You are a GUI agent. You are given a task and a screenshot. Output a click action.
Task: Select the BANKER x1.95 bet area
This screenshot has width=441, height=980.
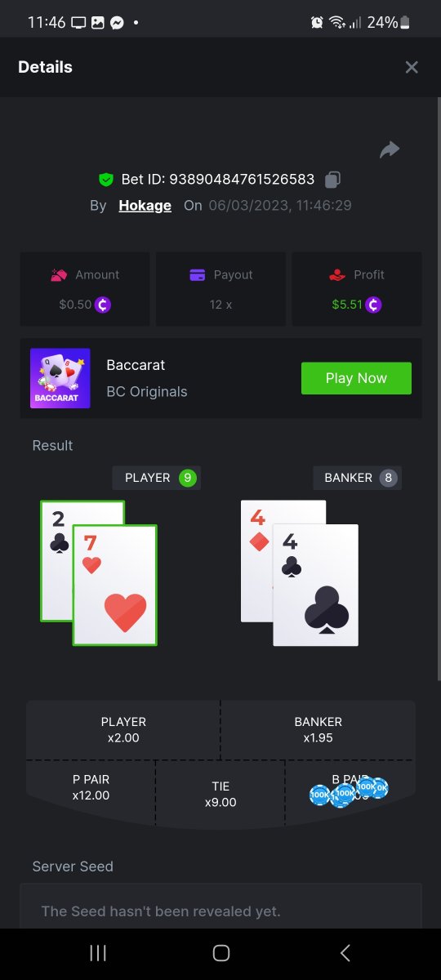(318, 730)
